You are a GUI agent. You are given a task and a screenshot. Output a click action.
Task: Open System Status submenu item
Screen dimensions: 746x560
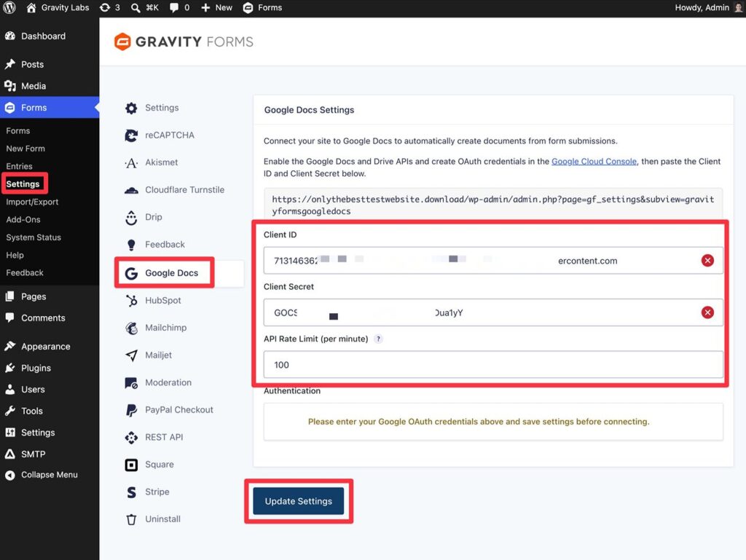click(x=34, y=237)
